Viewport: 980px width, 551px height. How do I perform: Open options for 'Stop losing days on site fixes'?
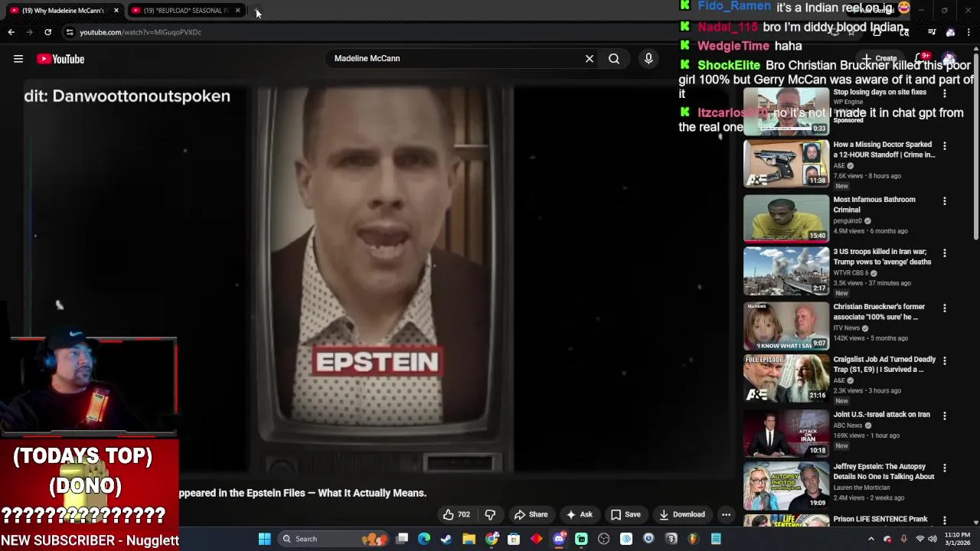(945, 93)
